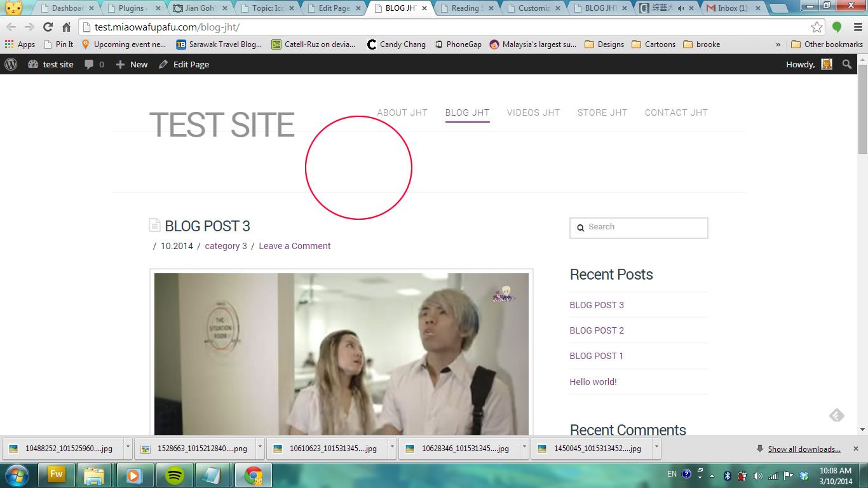This screenshot has width=868, height=488.
Task: Open dropdown arrow for 1528663_1015212840 png download
Action: coord(260,448)
